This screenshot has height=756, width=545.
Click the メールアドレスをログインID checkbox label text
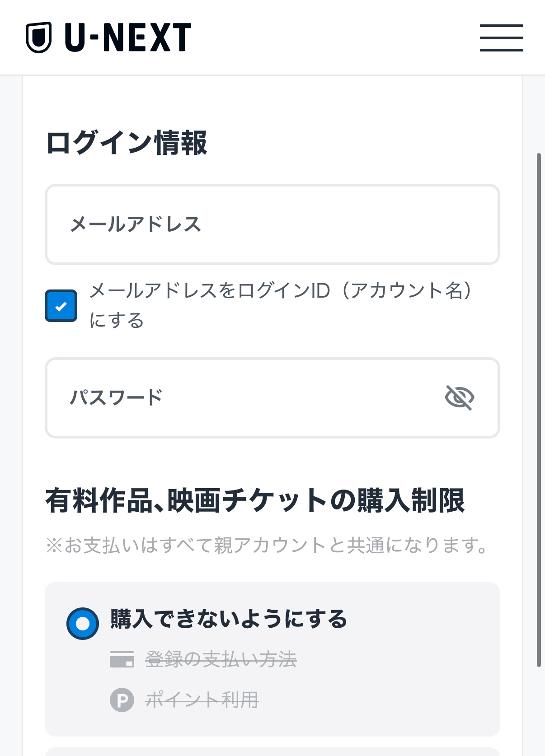click(280, 305)
